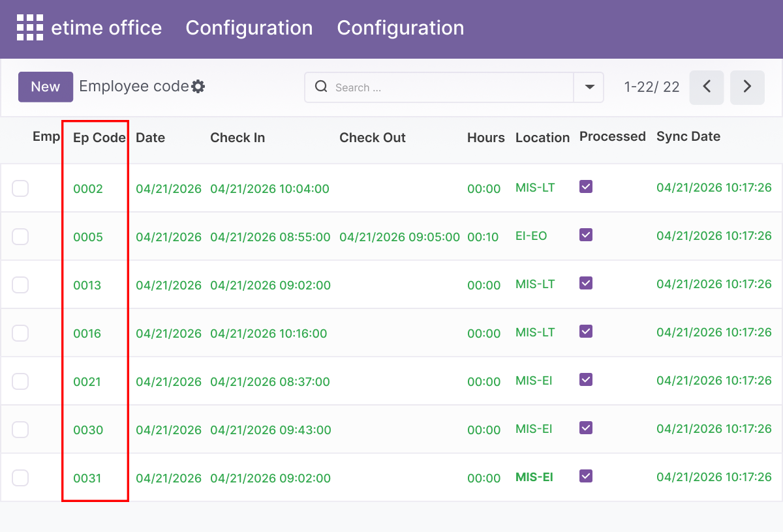Sort by the Processed column header
This screenshot has width=783, height=532.
tap(613, 136)
